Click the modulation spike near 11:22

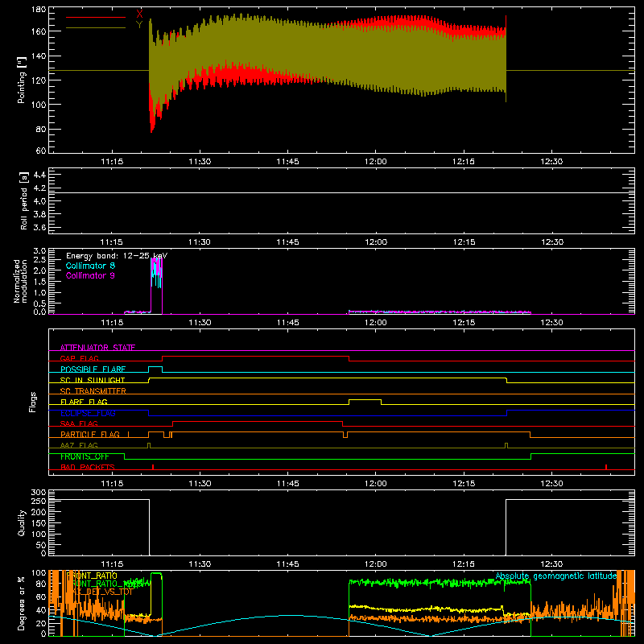[156, 286]
